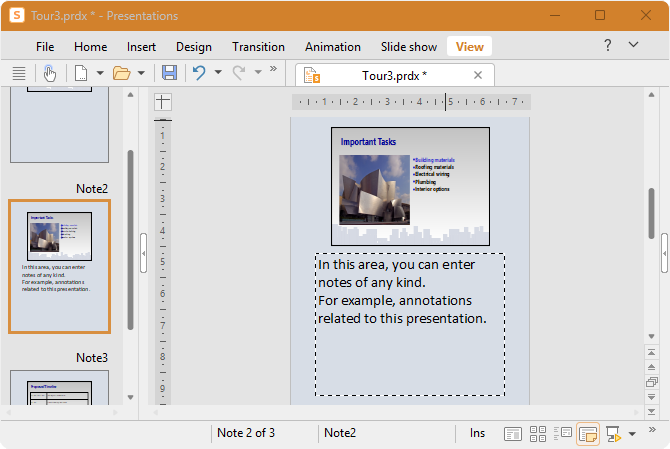Select the Note3 thumbnail
This screenshot has width=670, height=449.
59,387
